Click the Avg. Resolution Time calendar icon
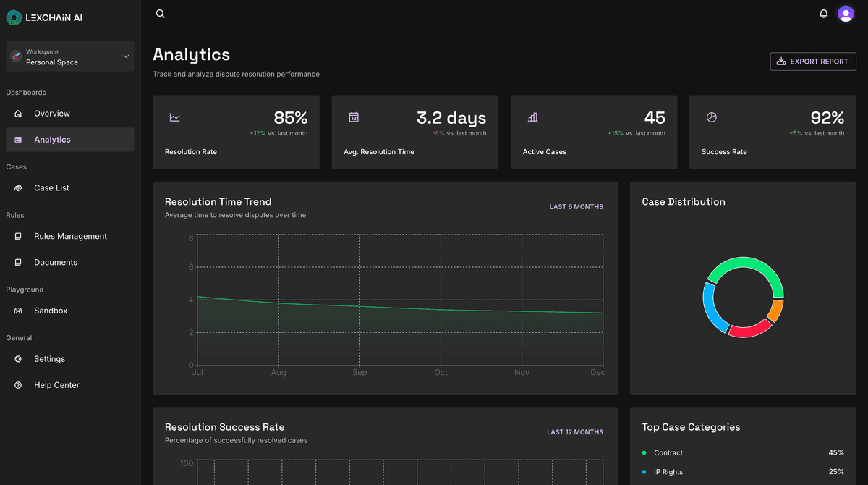 (x=354, y=117)
